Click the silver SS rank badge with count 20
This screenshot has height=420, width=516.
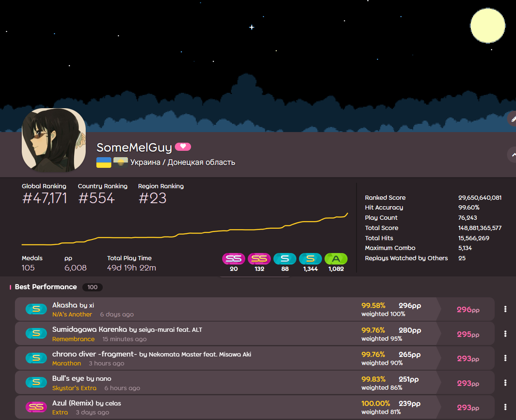pyautogui.click(x=234, y=259)
